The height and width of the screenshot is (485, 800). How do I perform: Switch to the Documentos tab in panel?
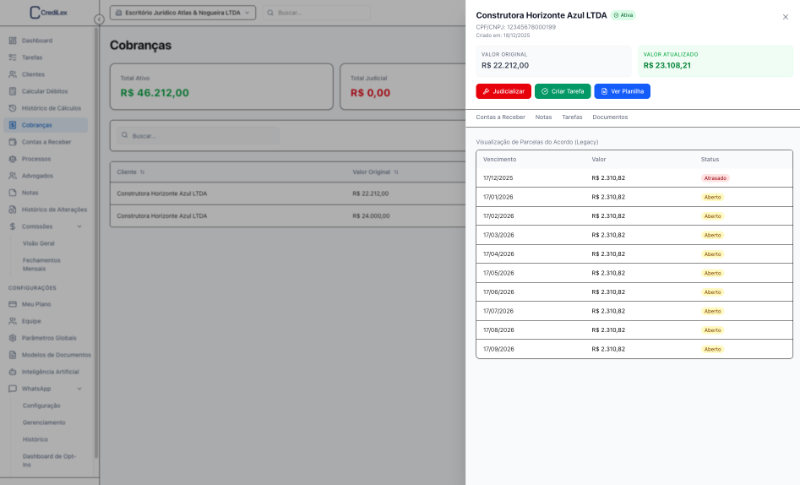[610, 117]
